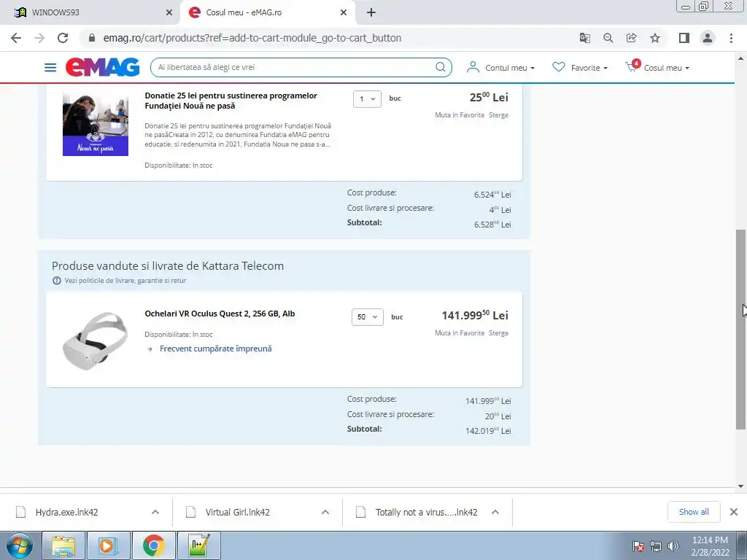
Task: Close the Cosul meu eMAG tab
Action: coord(344,13)
